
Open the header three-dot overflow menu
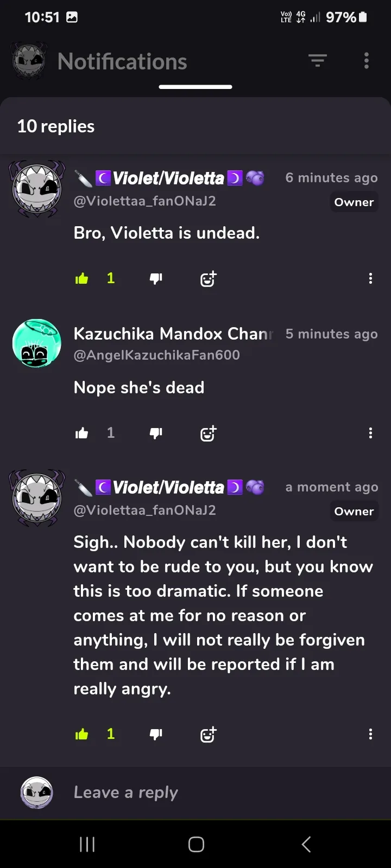click(367, 61)
